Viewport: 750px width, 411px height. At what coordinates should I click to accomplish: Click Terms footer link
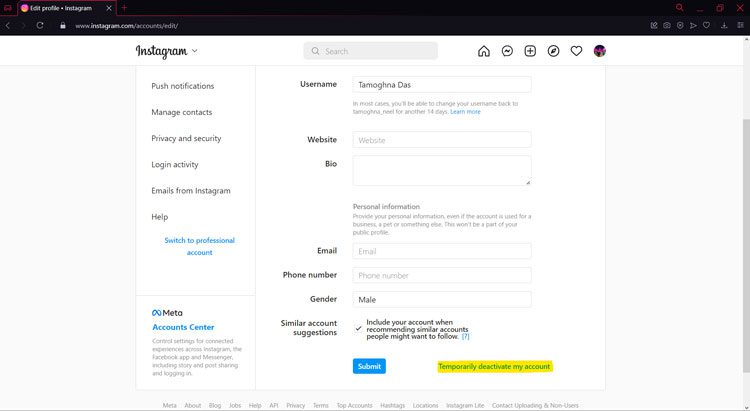pos(320,405)
